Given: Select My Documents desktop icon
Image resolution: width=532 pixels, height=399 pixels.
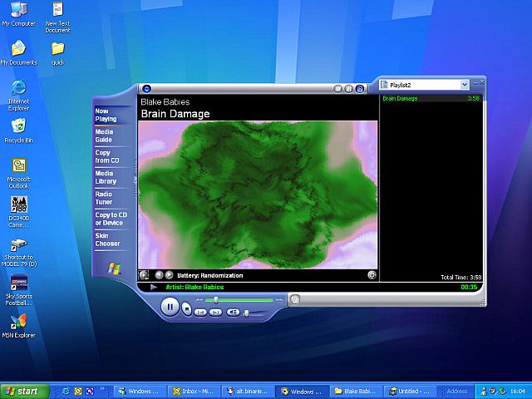Looking at the screenshot, I should [x=18, y=53].
